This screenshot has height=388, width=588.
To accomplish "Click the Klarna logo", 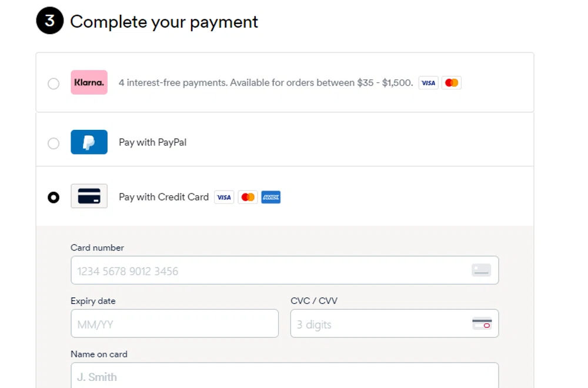I will click(x=89, y=82).
